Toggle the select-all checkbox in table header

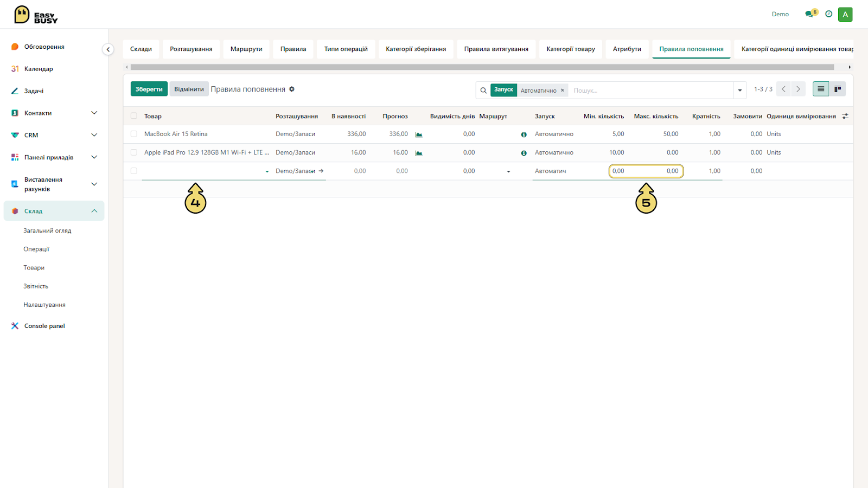(134, 116)
